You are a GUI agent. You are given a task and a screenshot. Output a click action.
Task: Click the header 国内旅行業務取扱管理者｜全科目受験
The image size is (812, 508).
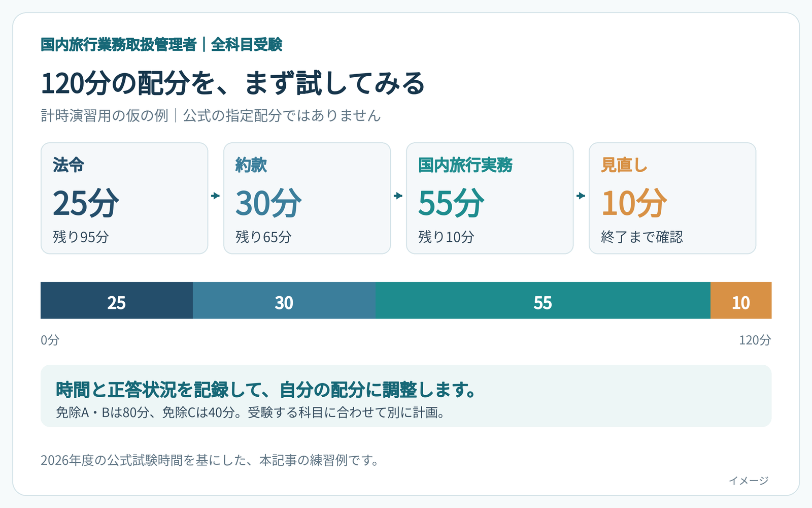[x=161, y=45]
